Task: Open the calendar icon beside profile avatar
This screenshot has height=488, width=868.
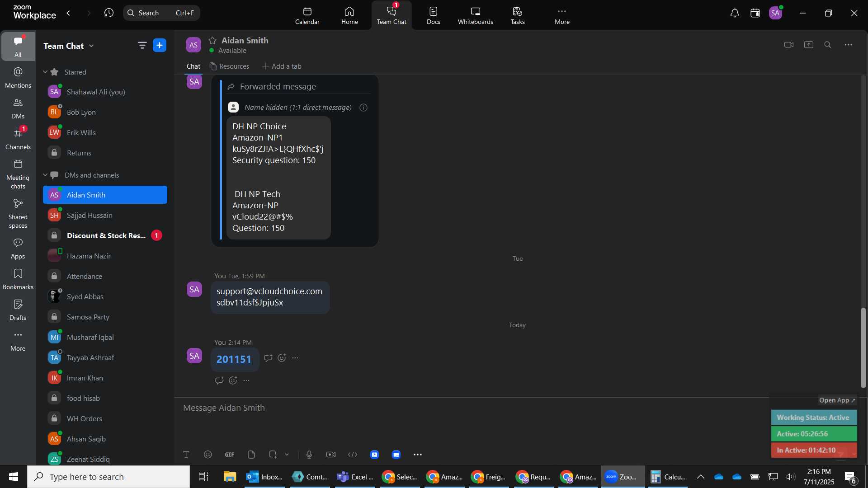Action: pyautogui.click(x=755, y=13)
